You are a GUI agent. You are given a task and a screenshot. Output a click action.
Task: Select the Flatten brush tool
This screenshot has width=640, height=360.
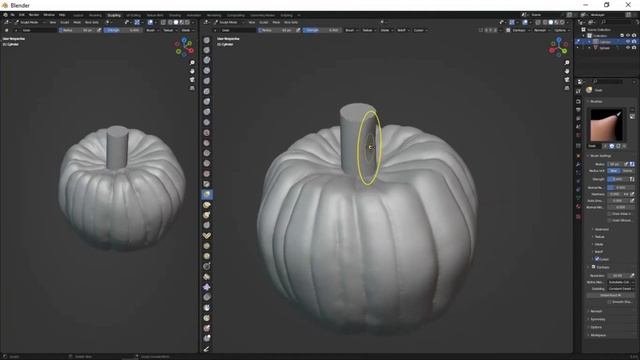[x=207, y=143]
